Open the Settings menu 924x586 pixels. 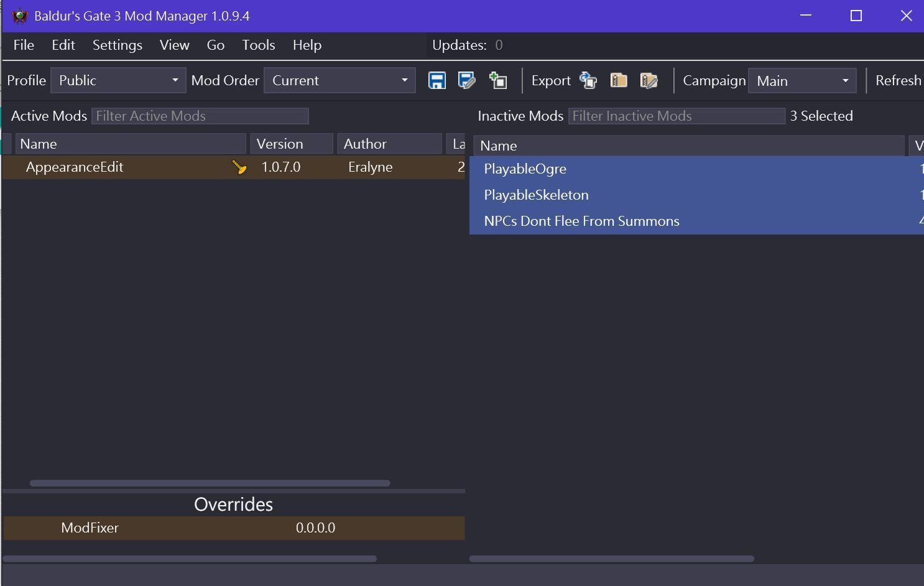[117, 45]
